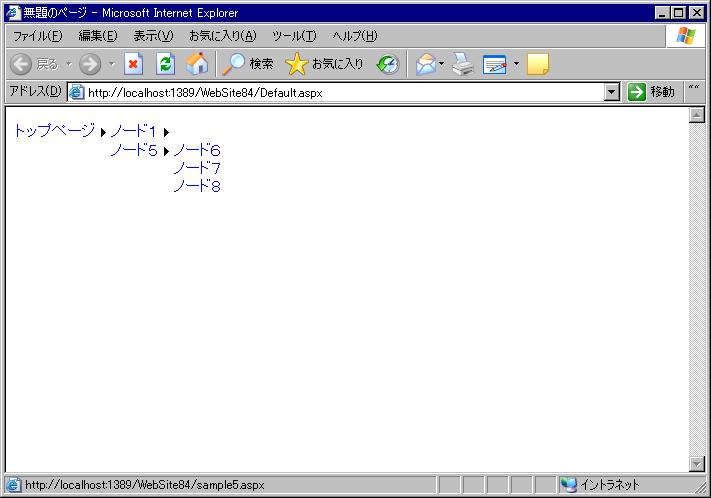Open the 編集(E) menu
Image resolution: width=711 pixels, height=498 pixels.
tap(97, 36)
